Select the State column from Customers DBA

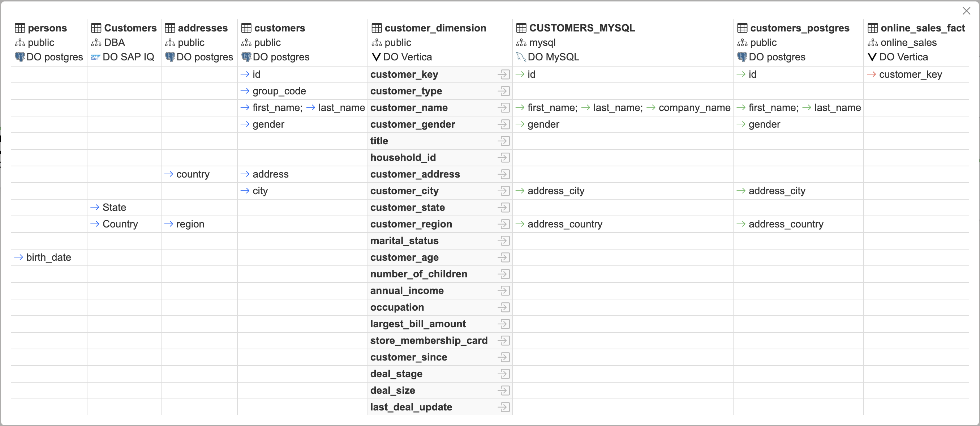tap(114, 208)
